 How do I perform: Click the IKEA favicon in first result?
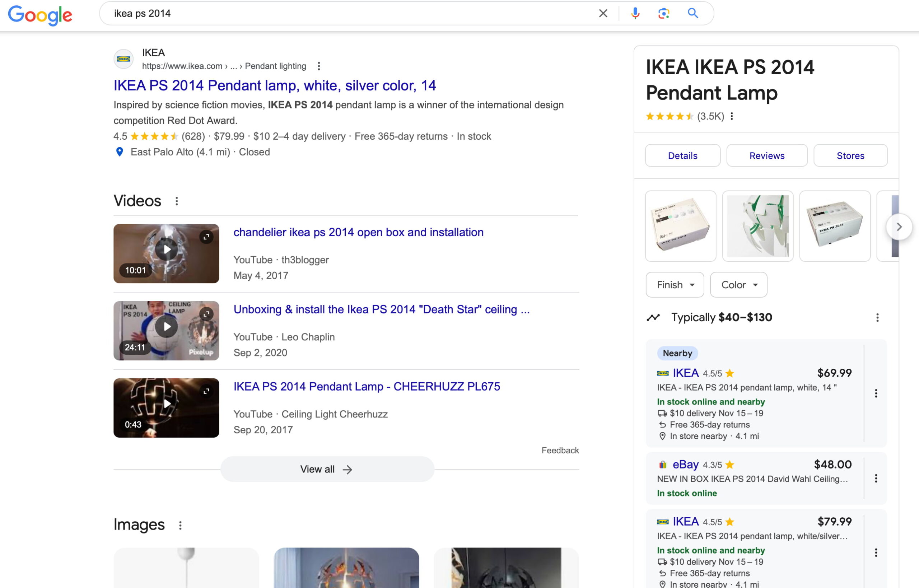tap(123, 59)
